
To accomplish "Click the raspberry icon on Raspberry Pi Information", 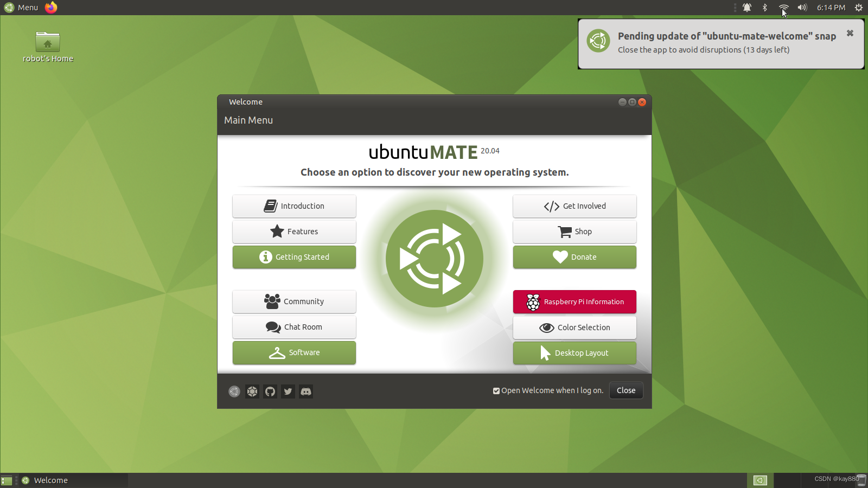I will tap(533, 302).
